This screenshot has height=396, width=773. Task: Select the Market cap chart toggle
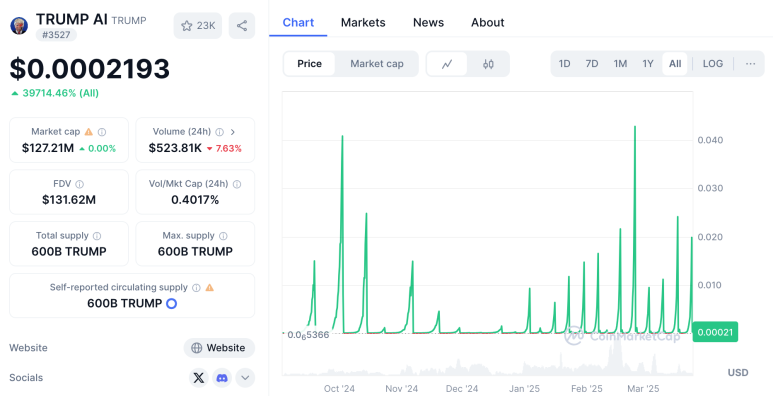tap(377, 64)
